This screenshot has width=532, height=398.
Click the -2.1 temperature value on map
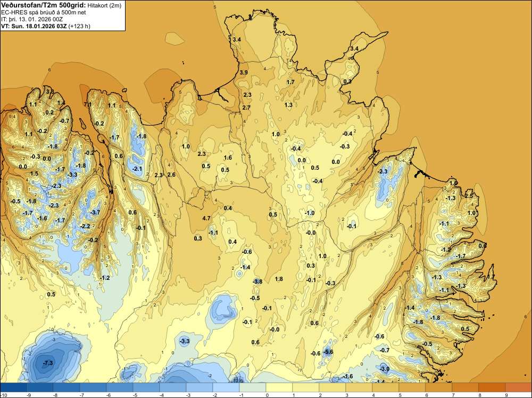(x=137, y=169)
